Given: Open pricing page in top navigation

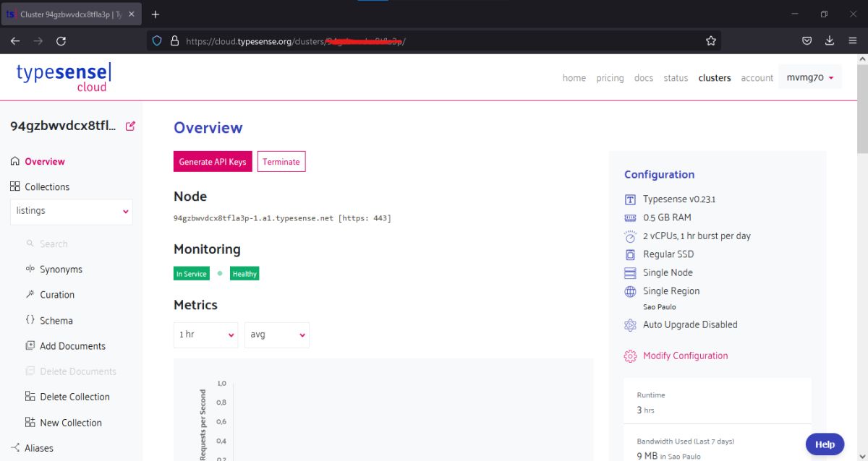Looking at the screenshot, I should click(610, 78).
